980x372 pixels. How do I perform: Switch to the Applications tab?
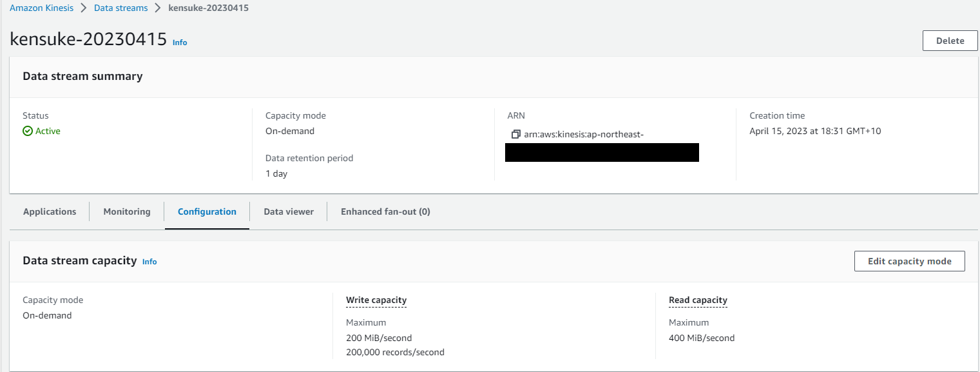[50, 211]
